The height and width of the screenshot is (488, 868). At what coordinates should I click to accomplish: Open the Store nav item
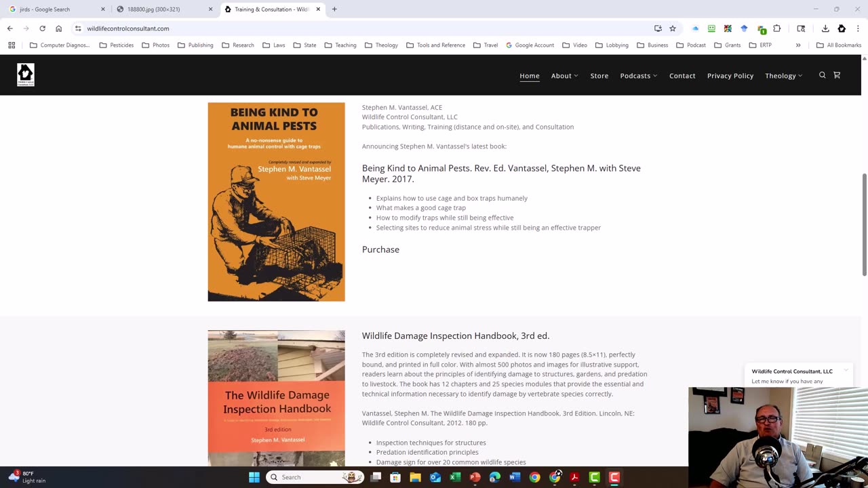(x=599, y=76)
